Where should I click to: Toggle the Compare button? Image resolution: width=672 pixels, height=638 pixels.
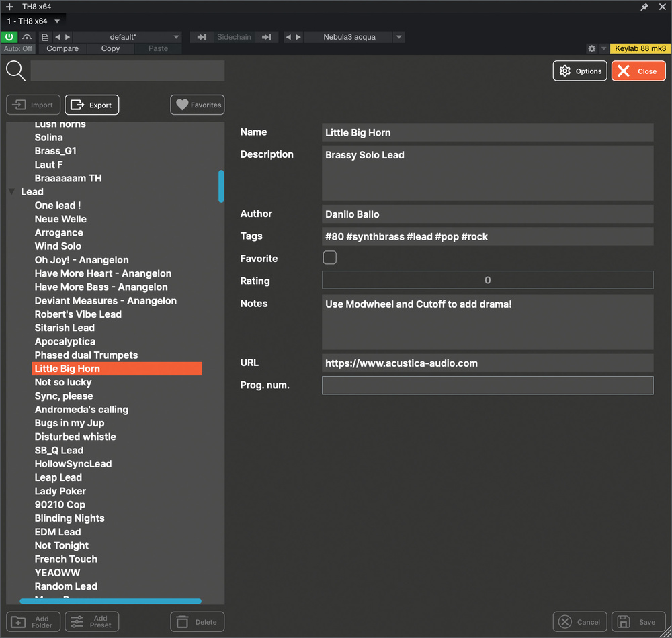62,49
